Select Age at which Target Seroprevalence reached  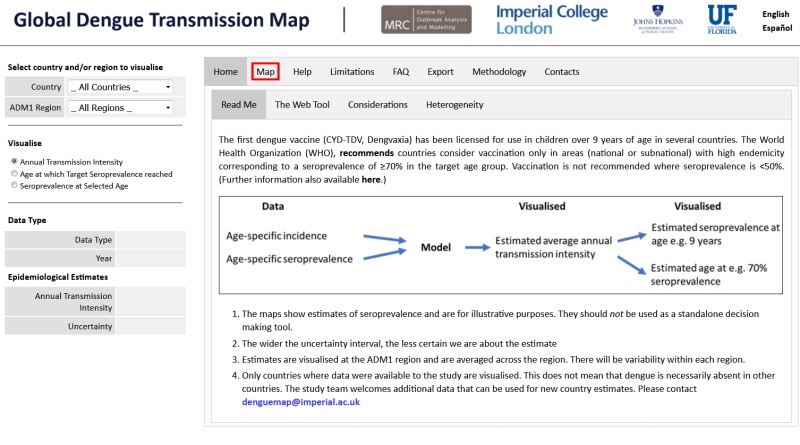click(x=14, y=173)
